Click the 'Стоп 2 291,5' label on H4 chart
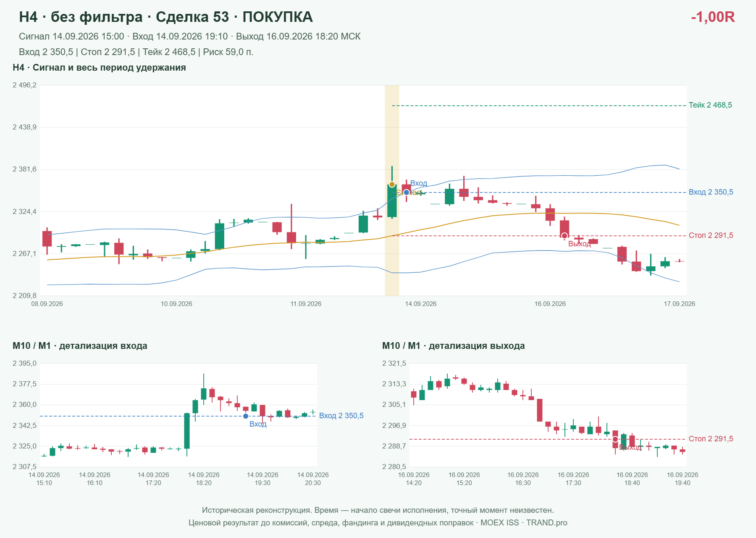756x538 pixels. click(711, 235)
